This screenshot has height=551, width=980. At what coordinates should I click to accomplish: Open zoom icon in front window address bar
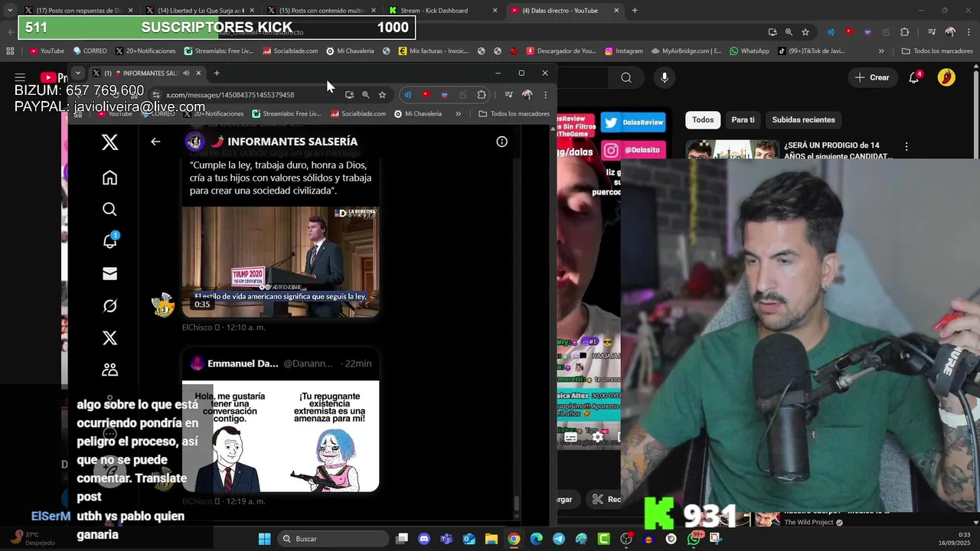365,95
